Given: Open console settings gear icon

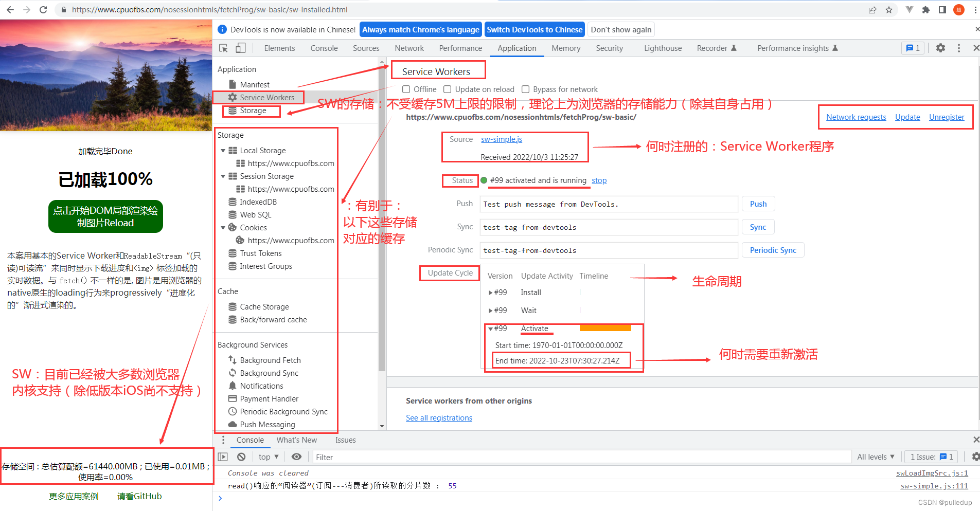Looking at the screenshot, I should pyautogui.click(x=975, y=457).
